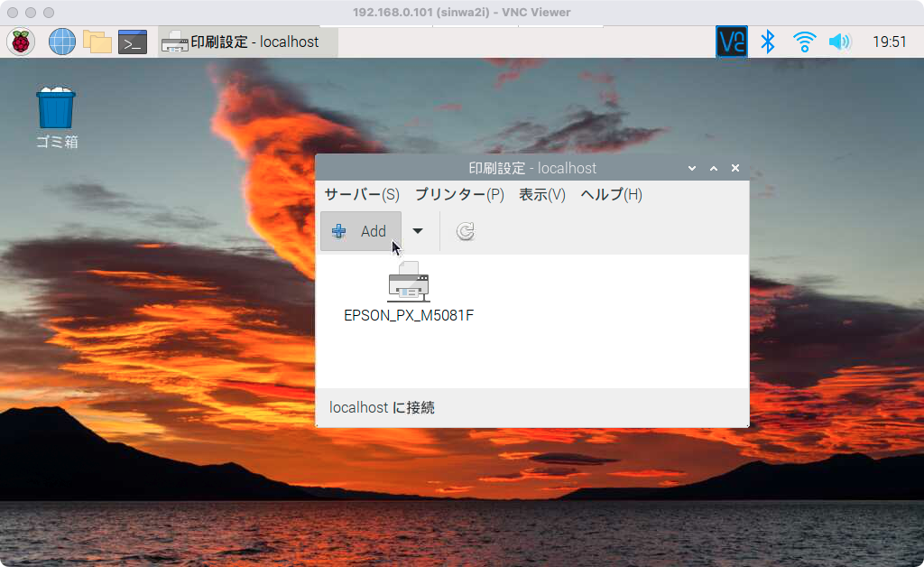924x567 pixels.
Task: Click the volume speaker icon
Action: click(x=839, y=42)
